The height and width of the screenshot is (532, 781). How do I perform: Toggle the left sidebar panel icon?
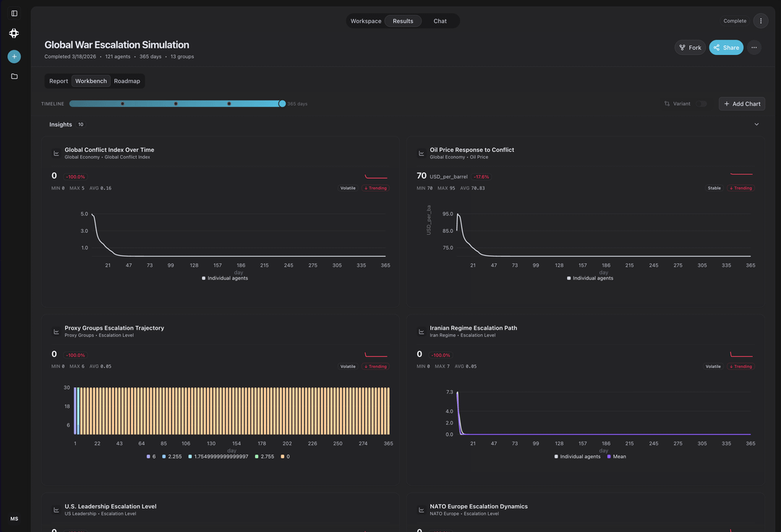point(14,13)
